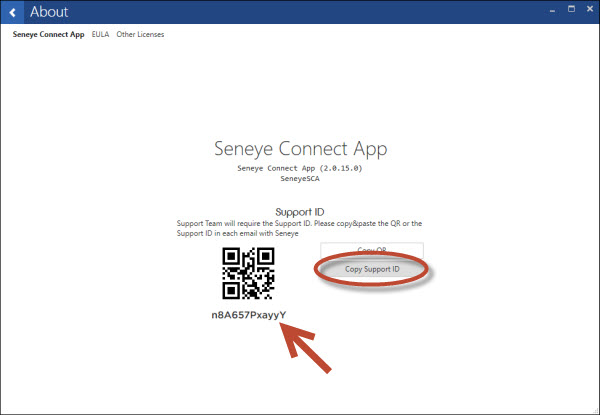Image resolution: width=600 pixels, height=415 pixels.
Task: Go back using the arrow icon
Action: [x=12, y=12]
